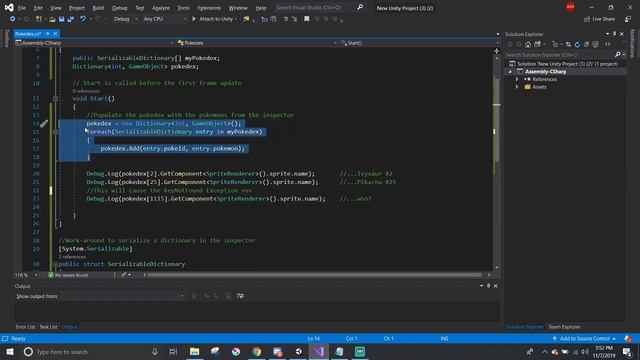Click the send feedback icon beside Live Share
The image size is (640, 360).
[x=628, y=19]
